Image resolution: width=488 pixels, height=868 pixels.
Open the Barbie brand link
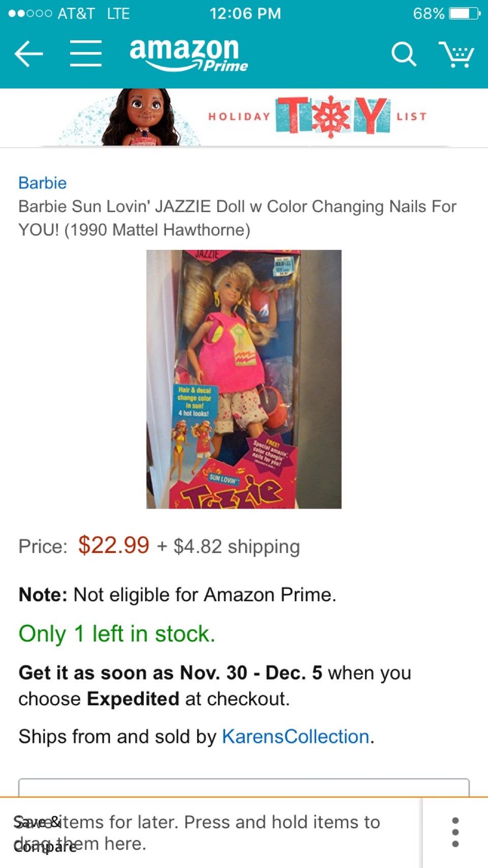[43, 183]
